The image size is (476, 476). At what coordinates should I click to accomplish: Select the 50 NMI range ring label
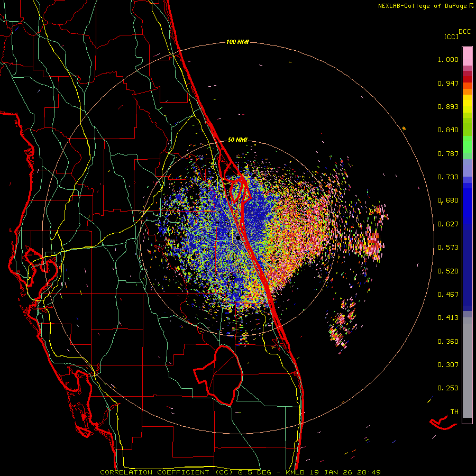click(237, 140)
